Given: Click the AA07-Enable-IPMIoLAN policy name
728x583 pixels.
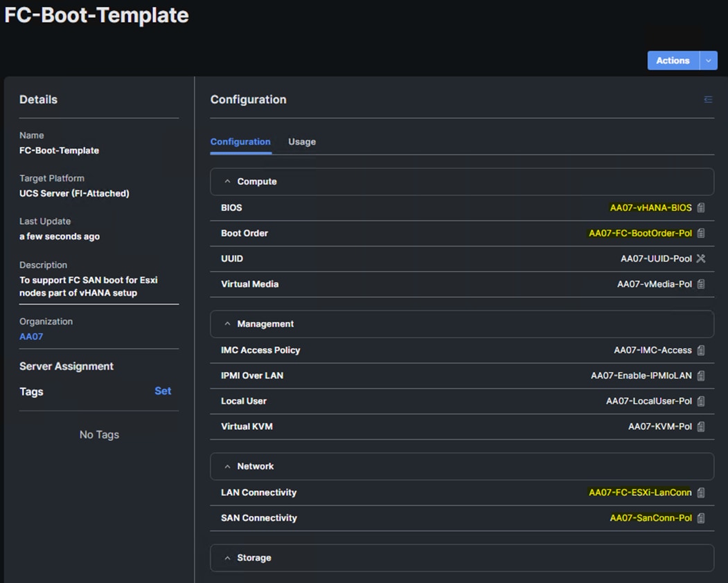Looking at the screenshot, I should [641, 375].
